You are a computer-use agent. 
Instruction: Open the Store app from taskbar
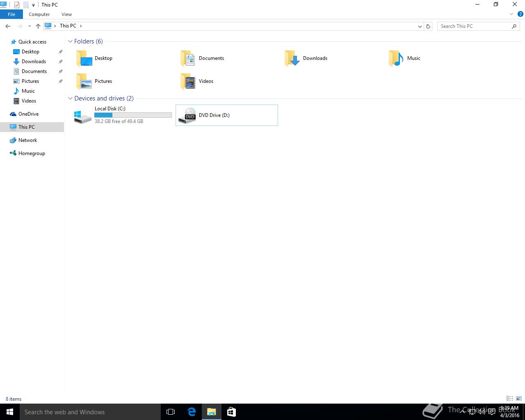231,412
